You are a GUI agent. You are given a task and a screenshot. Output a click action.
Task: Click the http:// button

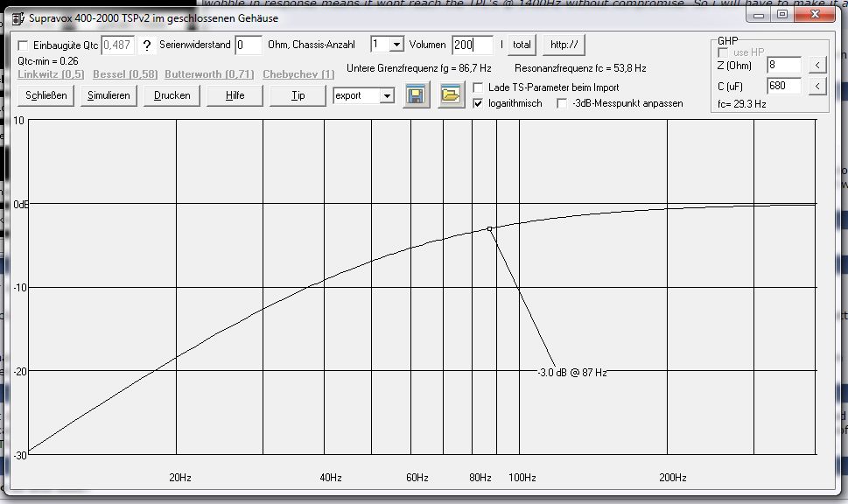pyautogui.click(x=564, y=45)
